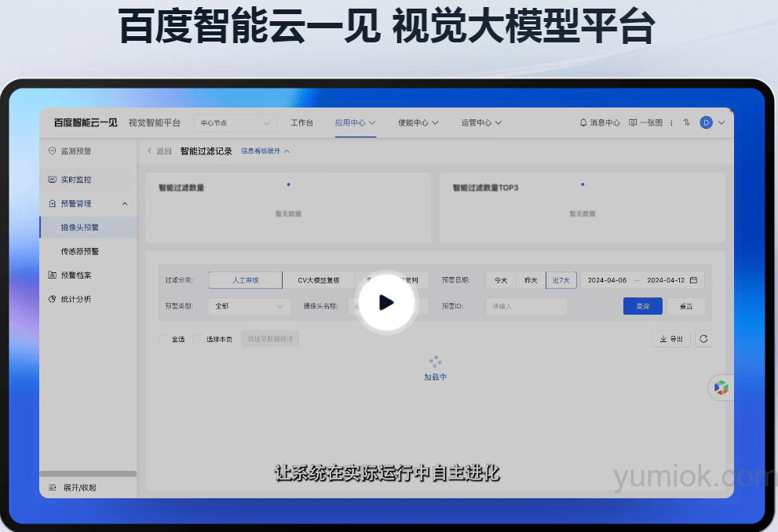Click the 监测预警 shield icon
Viewport: 778px width, 532px height.
(52, 151)
